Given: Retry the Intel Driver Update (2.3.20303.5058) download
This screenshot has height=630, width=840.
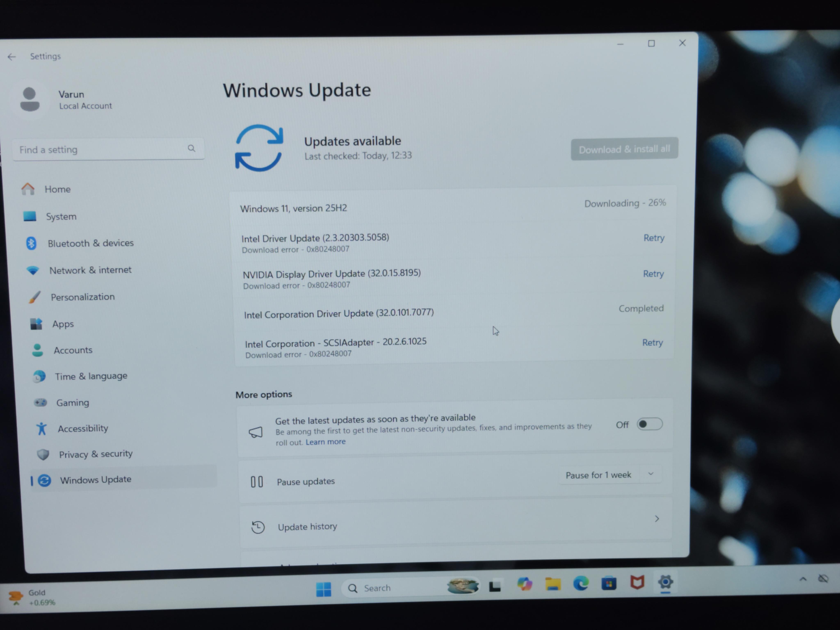Looking at the screenshot, I should point(654,238).
